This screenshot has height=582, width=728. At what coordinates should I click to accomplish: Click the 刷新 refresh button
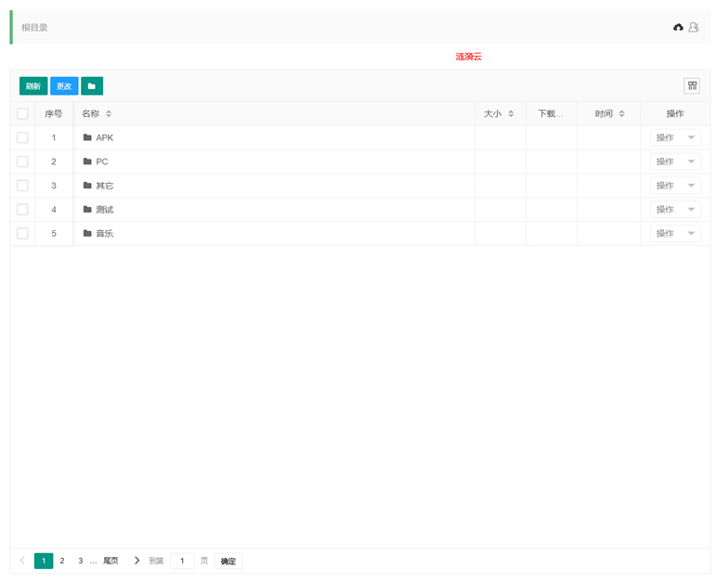point(33,86)
